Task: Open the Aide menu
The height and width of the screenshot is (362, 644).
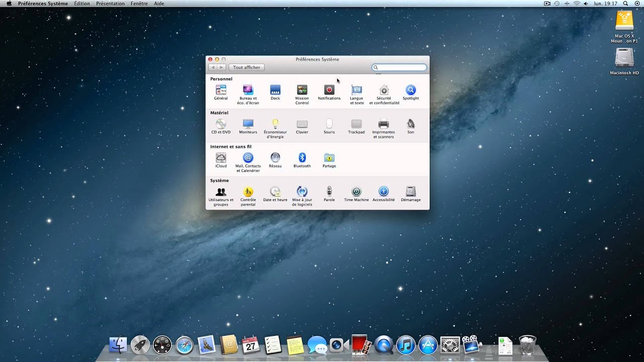Action: [x=159, y=4]
